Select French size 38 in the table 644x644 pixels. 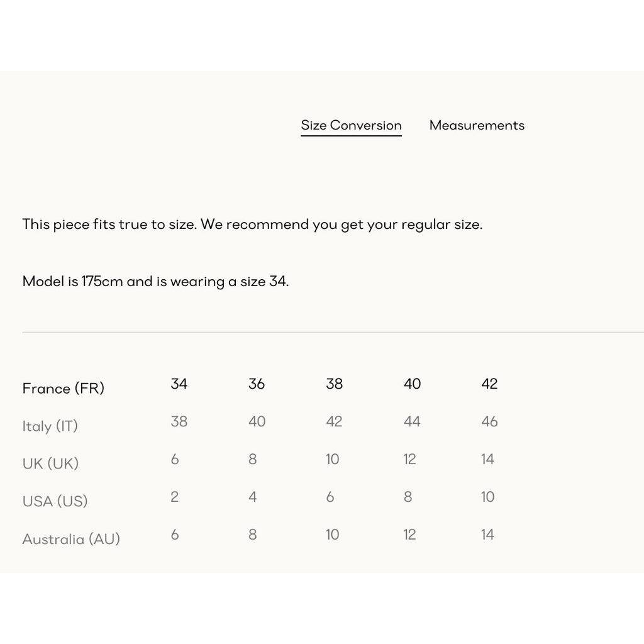pyautogui.click(x=335, y=384)
